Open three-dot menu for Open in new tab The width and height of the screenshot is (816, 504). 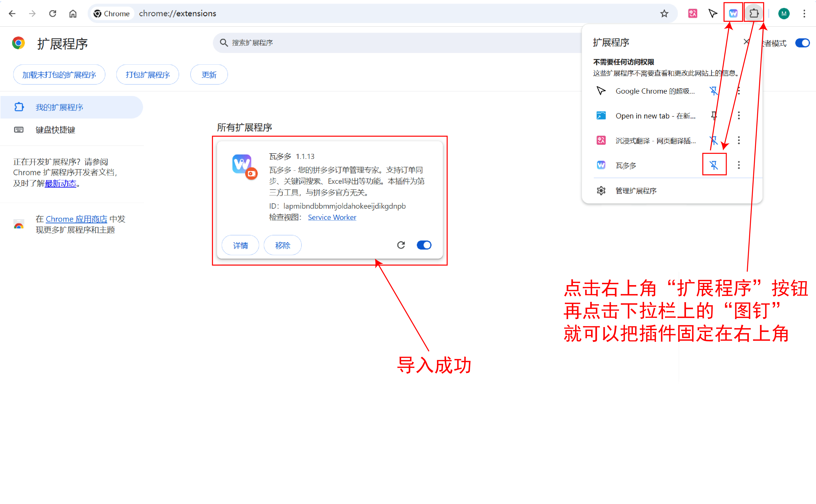pos(739,115)
